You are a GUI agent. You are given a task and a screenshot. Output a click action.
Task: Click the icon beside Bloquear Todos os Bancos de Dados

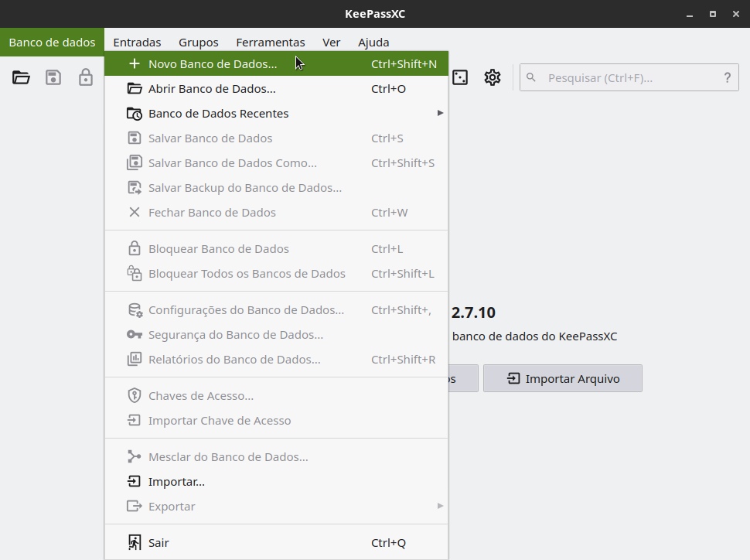[x=135, y=273]
